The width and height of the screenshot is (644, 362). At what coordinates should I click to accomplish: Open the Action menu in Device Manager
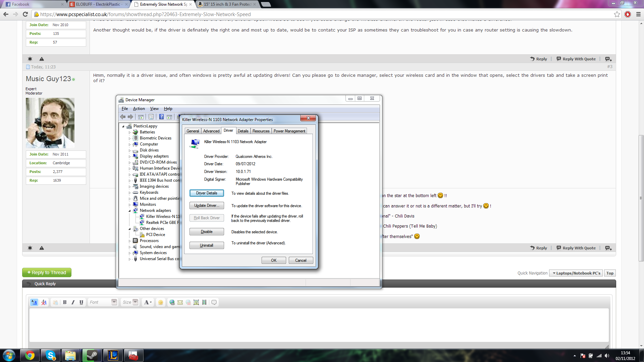pyautogui.click(x=139, y=109)
